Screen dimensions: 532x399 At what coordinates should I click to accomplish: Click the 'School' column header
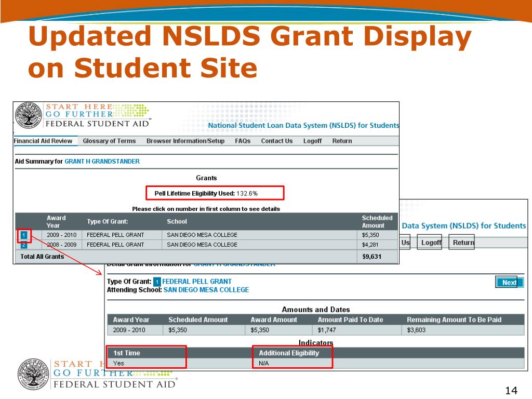177,221
